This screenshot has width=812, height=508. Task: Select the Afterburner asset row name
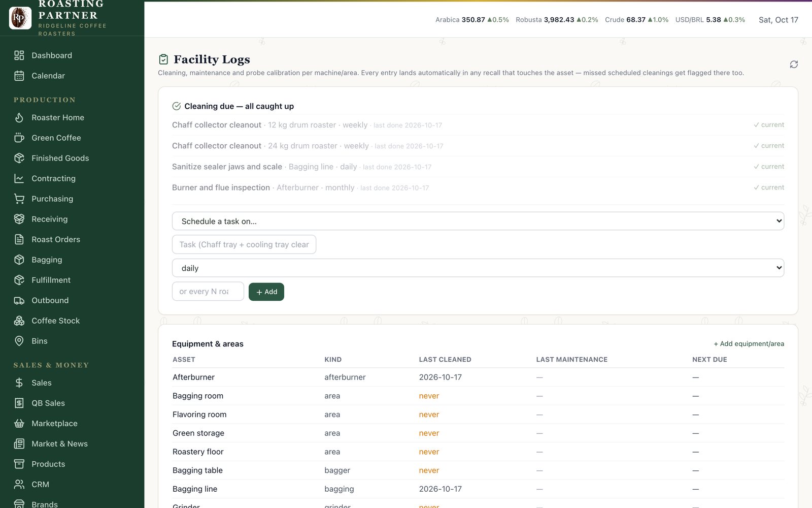(193, 377)
